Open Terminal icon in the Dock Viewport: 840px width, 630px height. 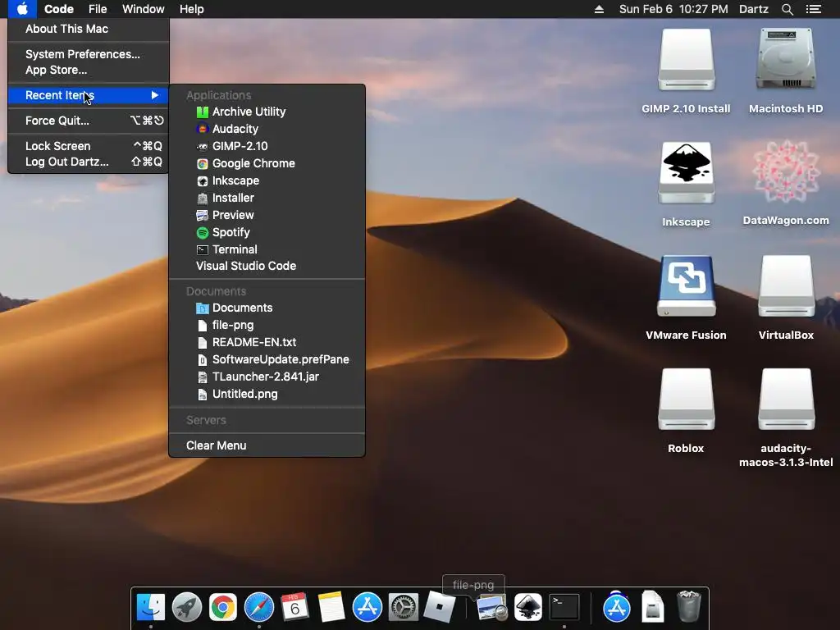564,607
